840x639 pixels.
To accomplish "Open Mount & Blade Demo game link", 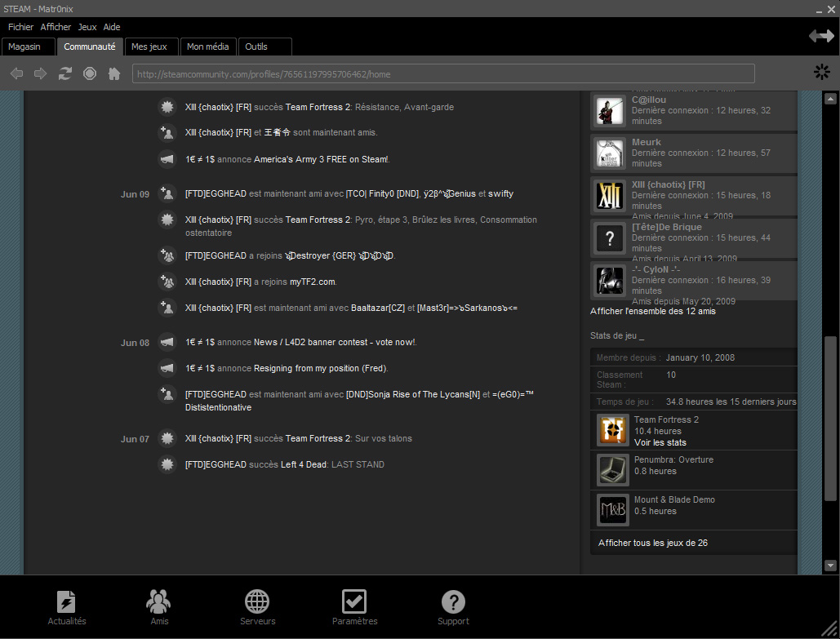I will click(674, 499).
